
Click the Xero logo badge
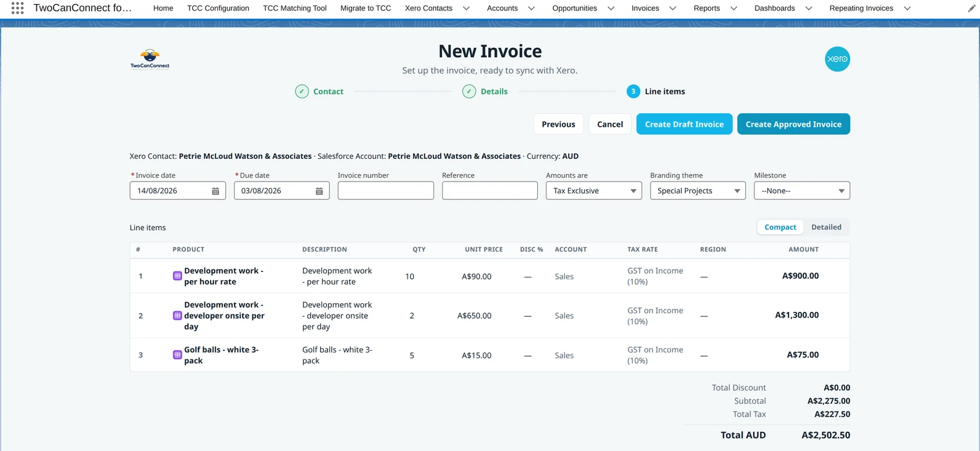(837, 59)
